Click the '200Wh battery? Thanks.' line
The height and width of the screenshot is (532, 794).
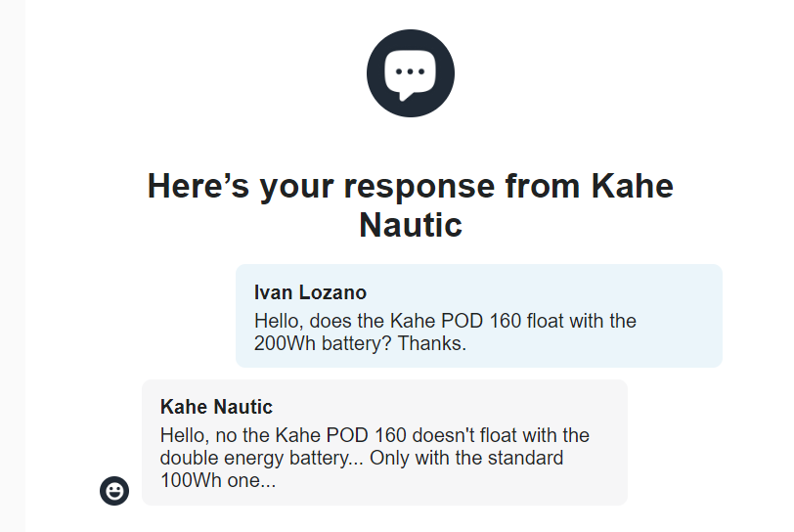(x=360, y=343)
